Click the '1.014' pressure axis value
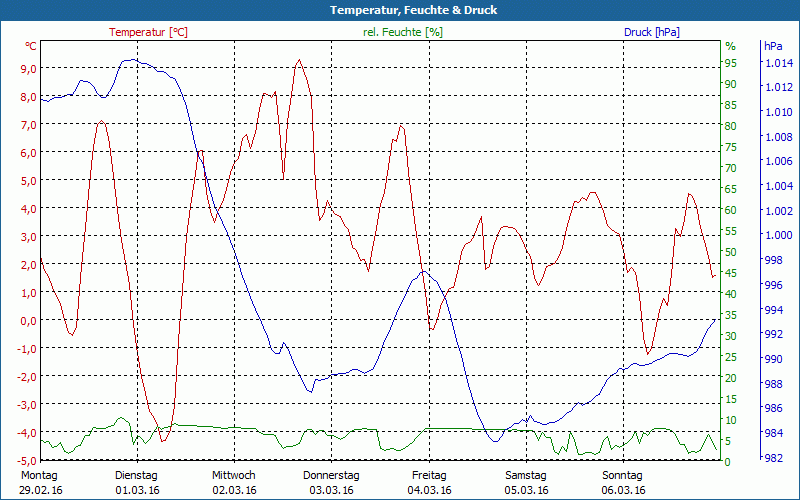The width and height of the screenshot is (800, 500). [x=779, y=63]
